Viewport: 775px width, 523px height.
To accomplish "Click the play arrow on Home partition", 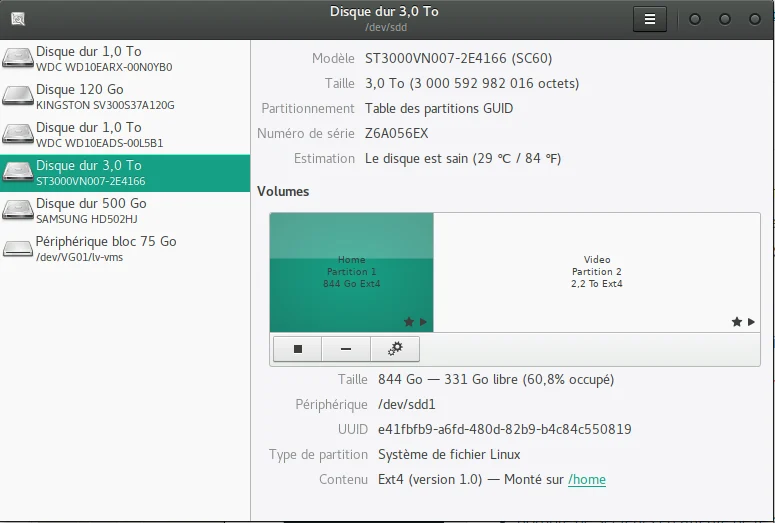I will [423, 322].
